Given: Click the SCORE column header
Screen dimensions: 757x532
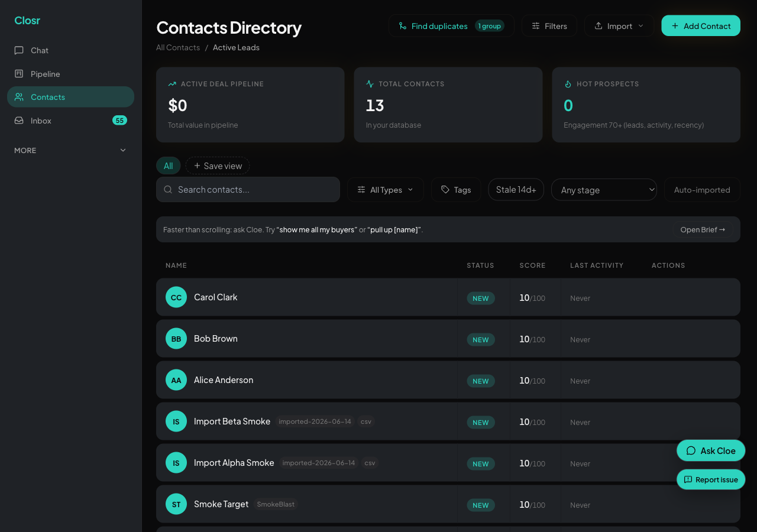Looking at the screenshot, I should click(x=533, y=265).
